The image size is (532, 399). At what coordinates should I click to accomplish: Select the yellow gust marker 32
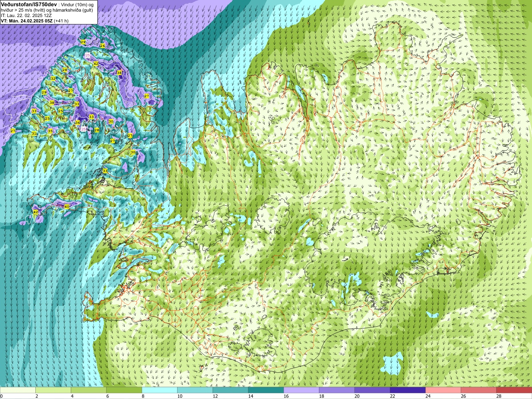pos(53,79)
